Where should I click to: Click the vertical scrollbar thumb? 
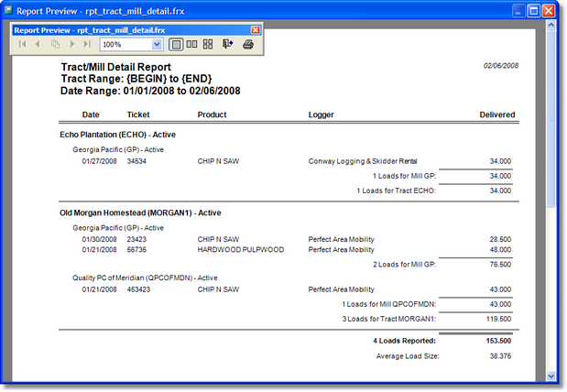tap(551, 119)
